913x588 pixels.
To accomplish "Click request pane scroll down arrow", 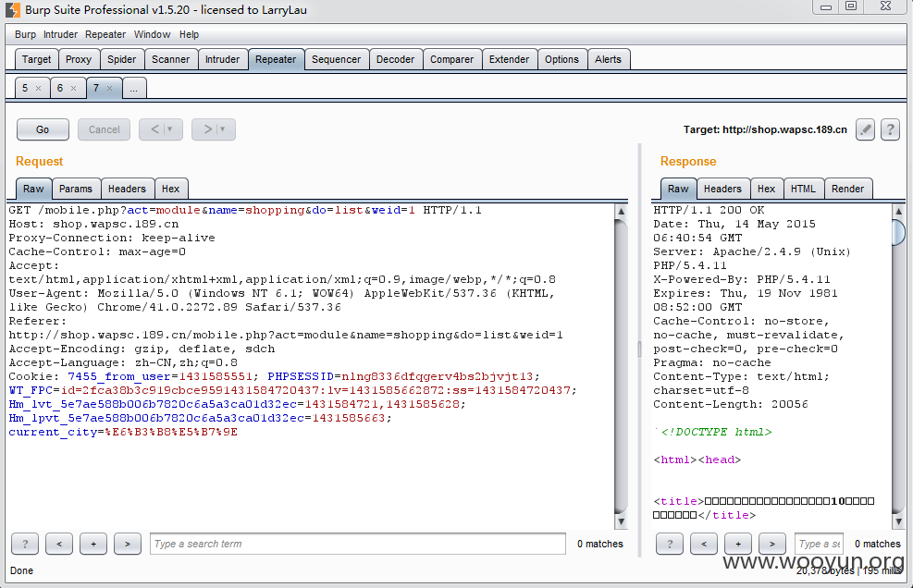I will (x=622, y=521).
